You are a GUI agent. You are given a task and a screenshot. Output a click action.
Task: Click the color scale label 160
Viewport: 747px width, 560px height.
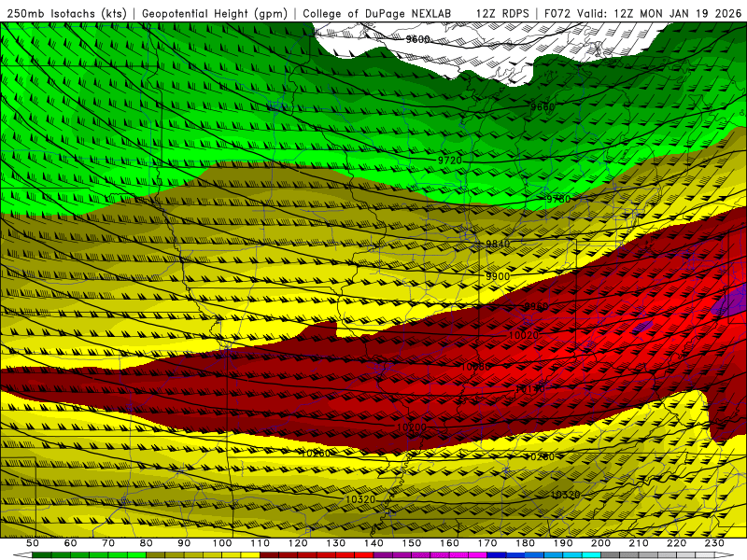(450, 543)
